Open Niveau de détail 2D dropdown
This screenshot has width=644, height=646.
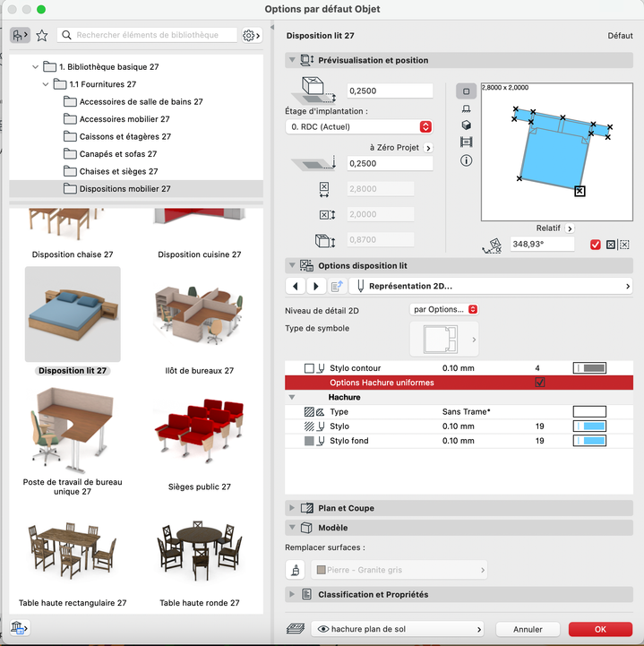[x=444, y=309]
